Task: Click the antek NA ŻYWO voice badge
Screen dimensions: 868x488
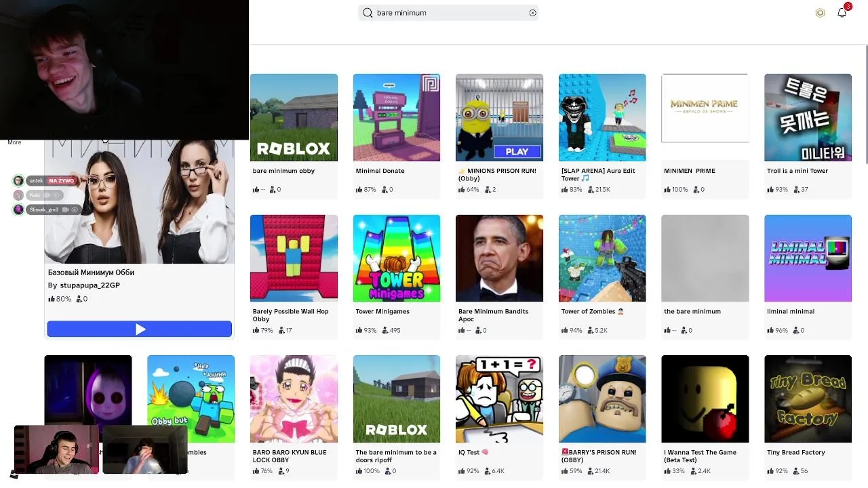Action: [44, 181]
